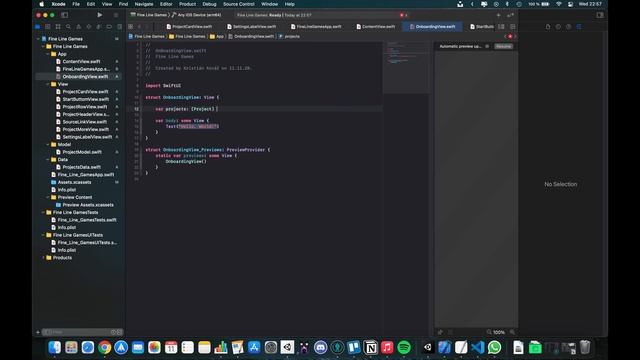
Task: Click the 100% canvas zoom level
Action: point(499,332)
